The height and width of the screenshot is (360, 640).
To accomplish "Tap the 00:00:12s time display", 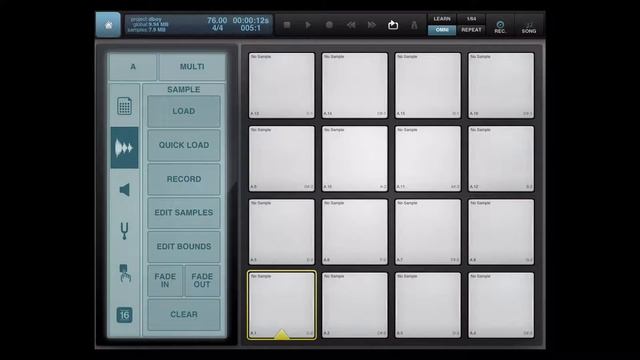I will point(251,20).
